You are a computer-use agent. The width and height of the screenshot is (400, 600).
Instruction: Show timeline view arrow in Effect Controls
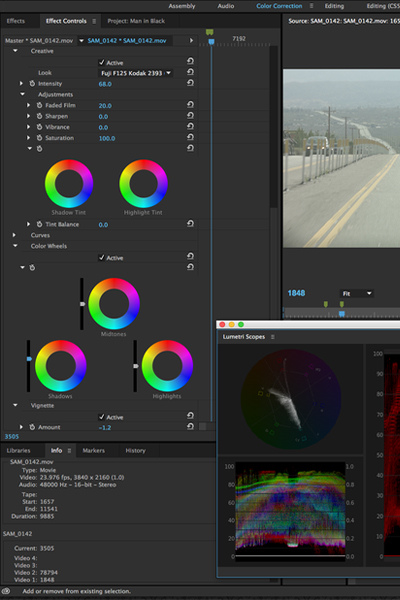pos(191,41)
